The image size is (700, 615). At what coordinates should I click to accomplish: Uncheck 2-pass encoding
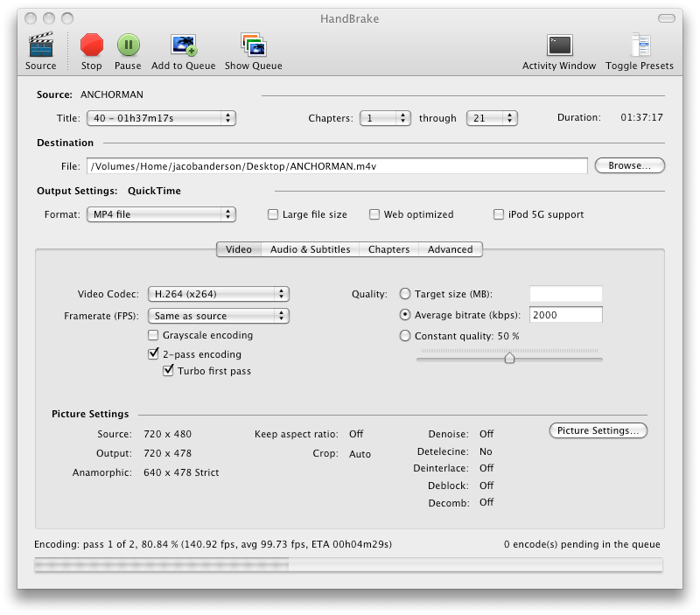(x=153, y=354)
